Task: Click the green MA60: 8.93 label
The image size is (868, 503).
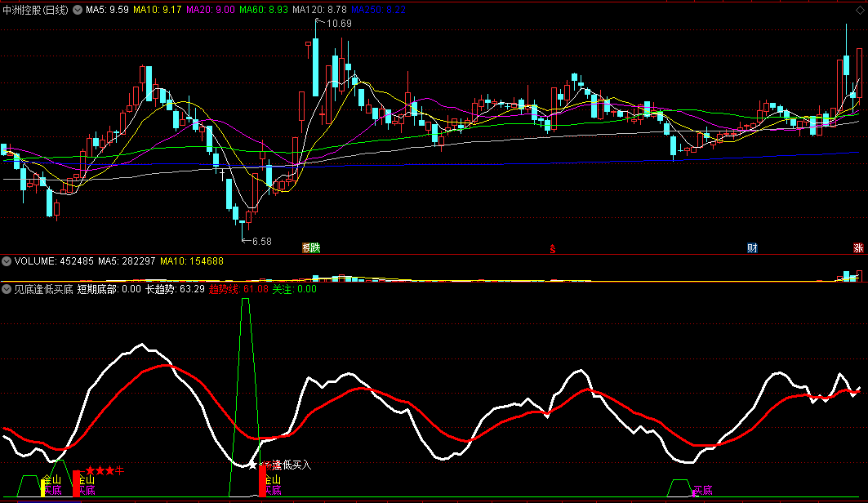Action: pos(264,10)
